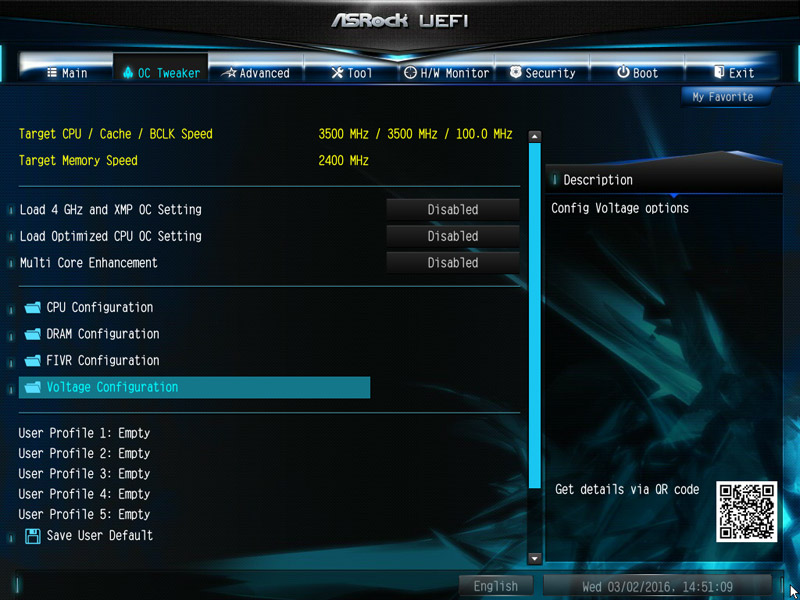Click the Boot power icon
This screenshot has width=800, height=600.
(623, 72)
